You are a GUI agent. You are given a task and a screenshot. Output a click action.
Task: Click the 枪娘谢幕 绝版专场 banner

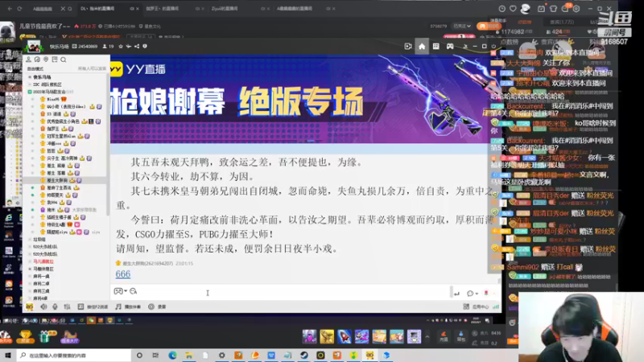(x=299, y=98)
